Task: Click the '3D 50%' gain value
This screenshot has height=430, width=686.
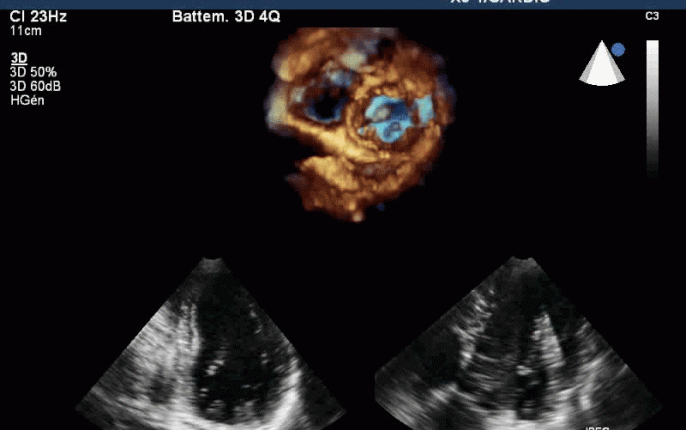Action: (x=33, y=72)
